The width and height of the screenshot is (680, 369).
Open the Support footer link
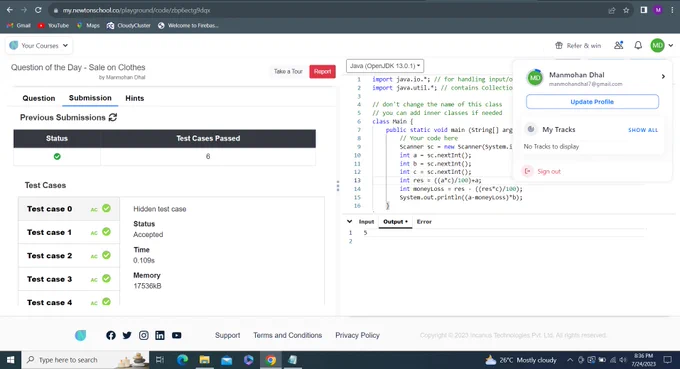click(x=227, y=335)
